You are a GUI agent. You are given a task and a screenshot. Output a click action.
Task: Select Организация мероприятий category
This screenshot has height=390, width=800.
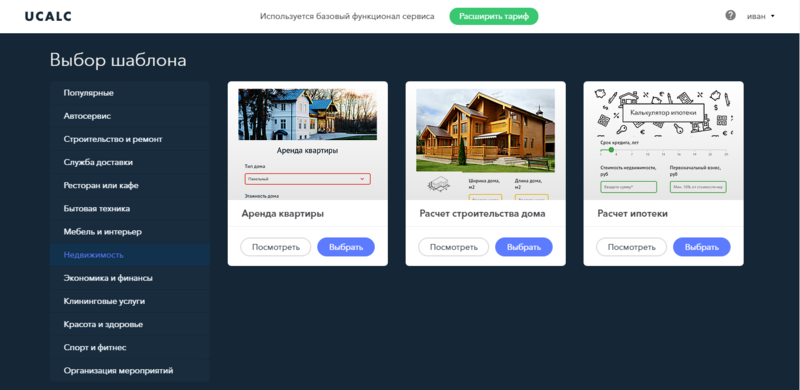tap(130, 371)
